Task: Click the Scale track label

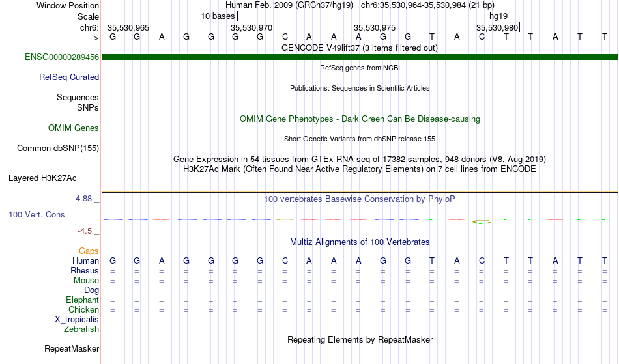Action: [x=88, y=16]
